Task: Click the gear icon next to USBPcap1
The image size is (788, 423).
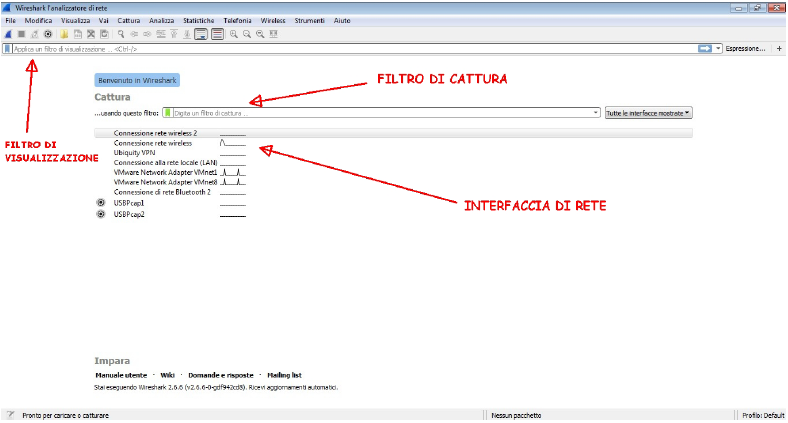Action: 101,202
